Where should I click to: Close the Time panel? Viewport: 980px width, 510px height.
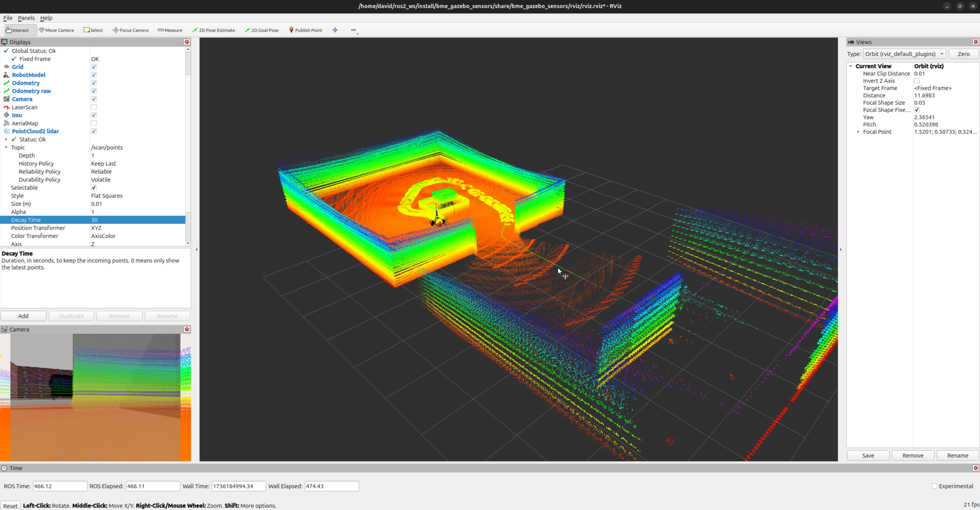976,468
